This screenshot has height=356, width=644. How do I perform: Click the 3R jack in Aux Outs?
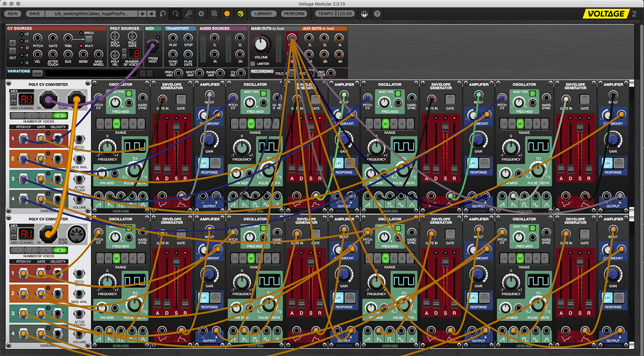tap(325, 54)
